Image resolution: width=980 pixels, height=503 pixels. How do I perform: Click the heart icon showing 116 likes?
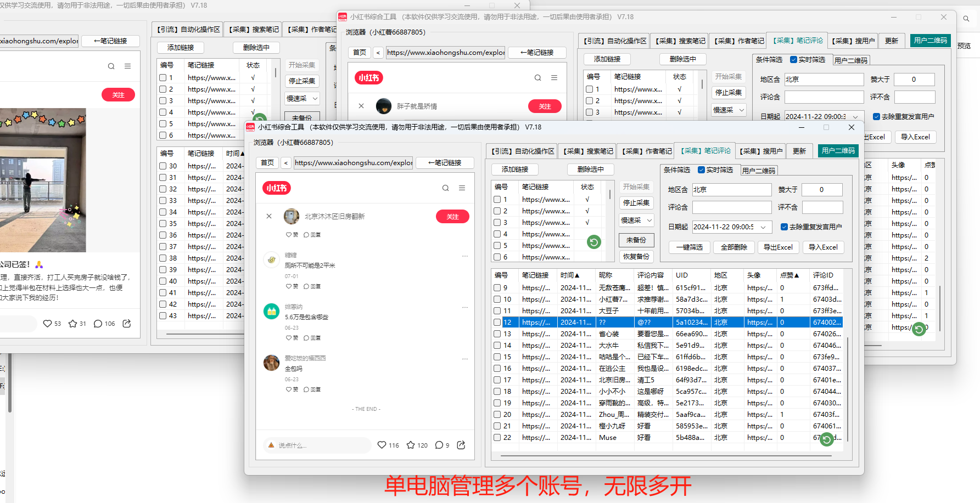383,445
